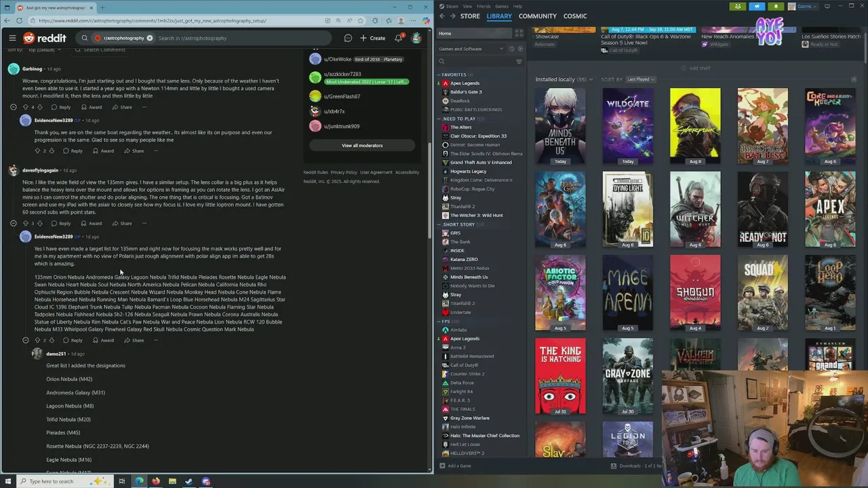
Task: Click Add a Game in Steam
Action: pos(455,466)
